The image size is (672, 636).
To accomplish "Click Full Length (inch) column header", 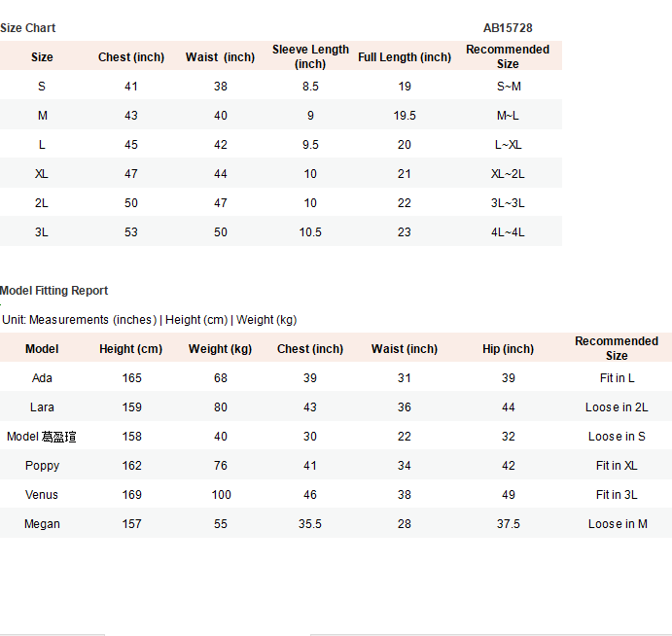I will (405, 57).
